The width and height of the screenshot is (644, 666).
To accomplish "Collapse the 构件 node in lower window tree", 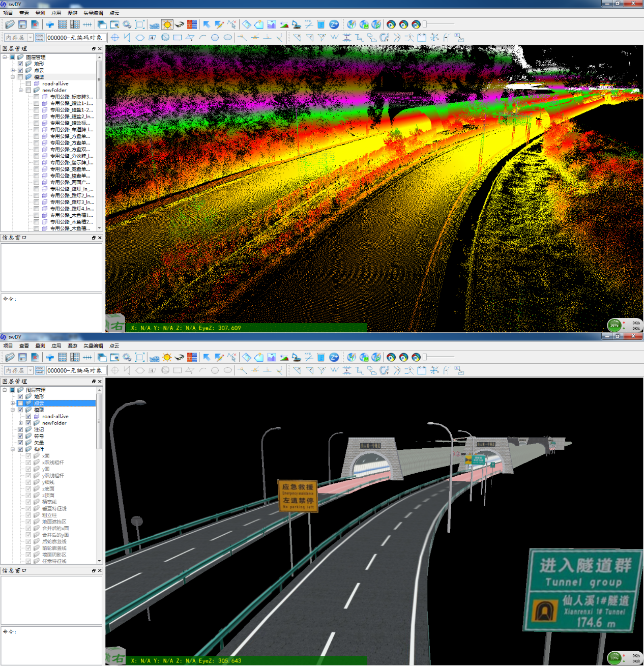I will (x=13, y=449).
